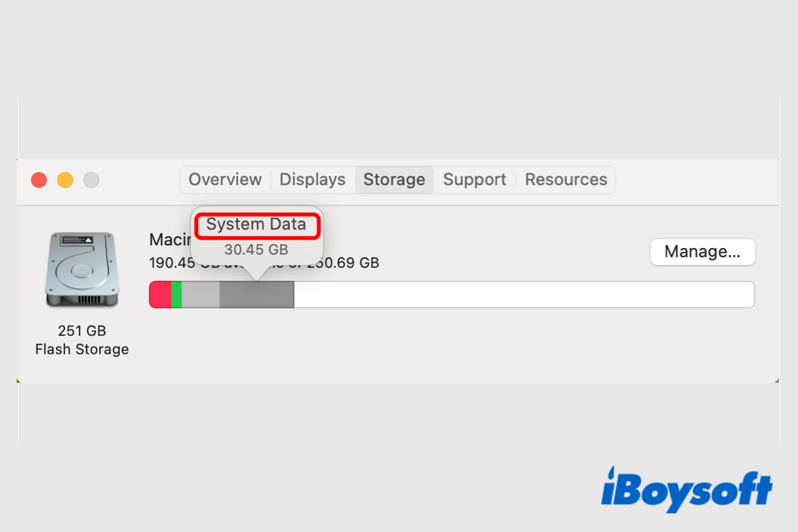
Task: Click the light gray storage bar segment
Action: [200, 295]
